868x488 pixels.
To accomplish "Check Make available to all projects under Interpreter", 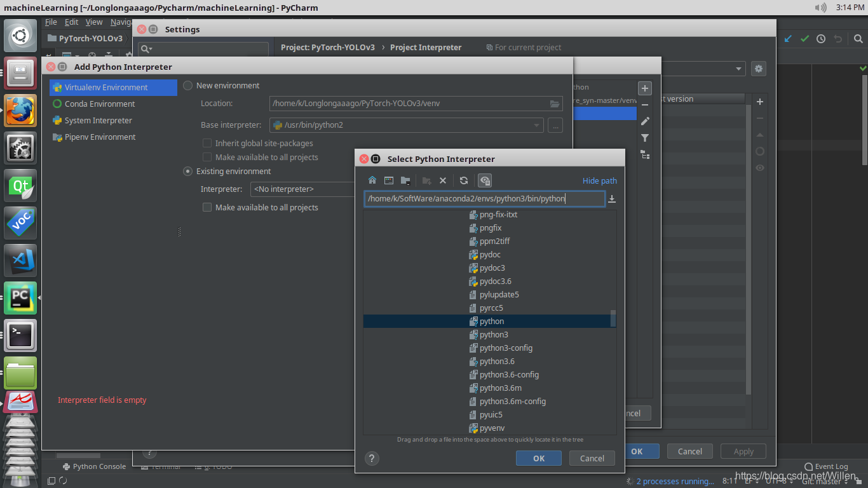I will (x=207, y=208).
